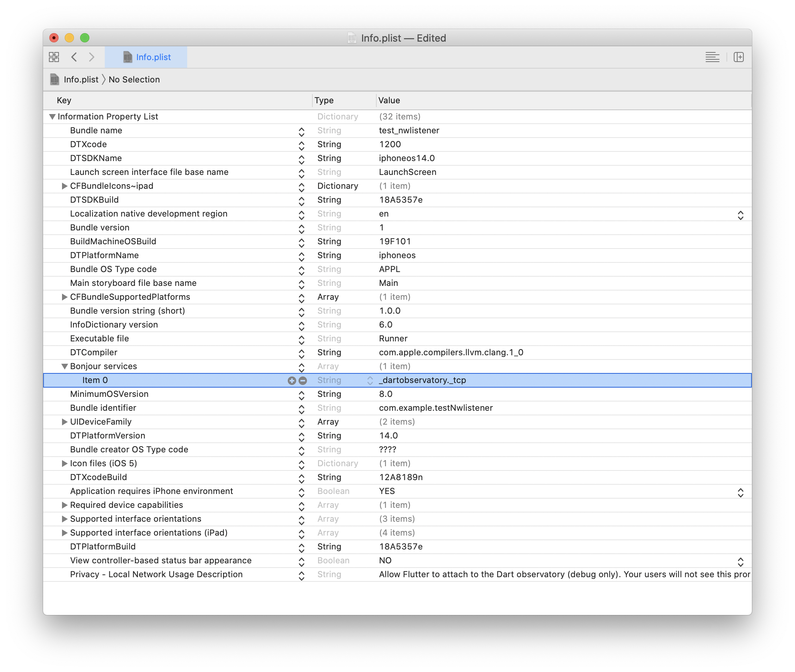
Task: Open YES value dropdown for iPhone environment
Action: pos(740,492)
